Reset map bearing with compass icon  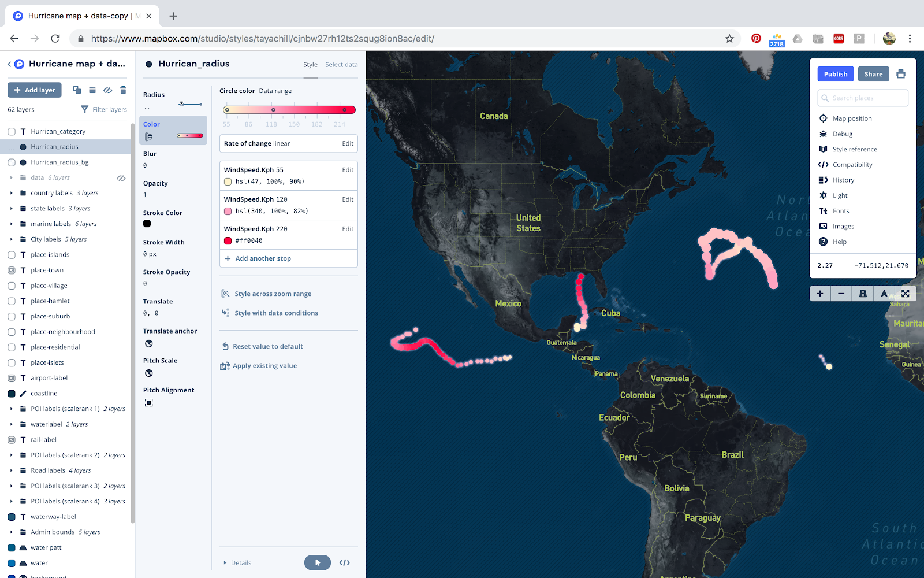click(x=884, y=294)
